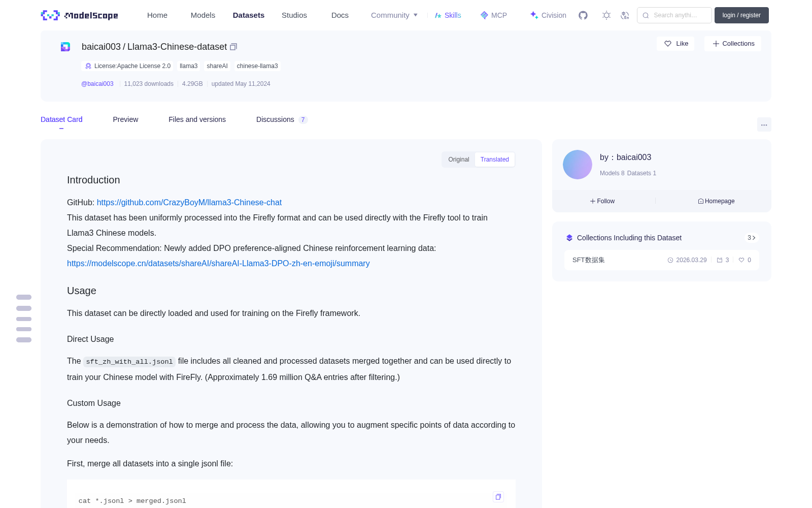The width and height of the screenshot is (812, 508).
Task: Expand the Community dropdown menu
Action: 394,15
